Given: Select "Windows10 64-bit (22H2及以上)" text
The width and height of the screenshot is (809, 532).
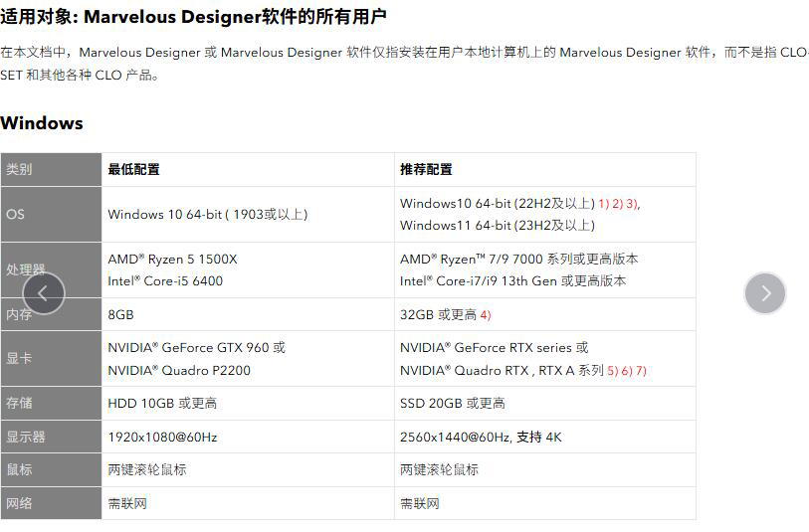Looking at the screenshot, I should 498,203.
